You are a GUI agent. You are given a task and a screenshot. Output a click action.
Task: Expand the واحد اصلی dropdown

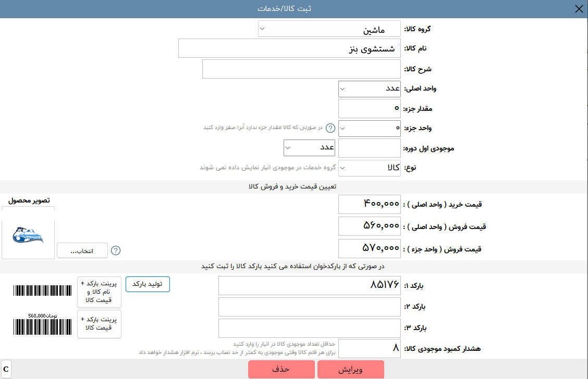[370, 89]
